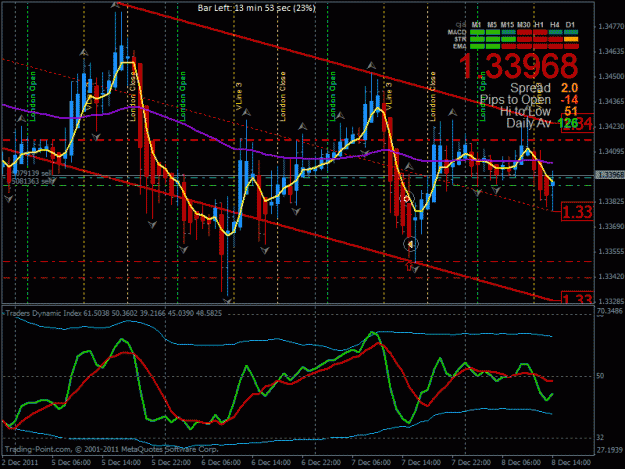Click the fractal arrow above the chart's highest candle

click(x=115, y=5)
